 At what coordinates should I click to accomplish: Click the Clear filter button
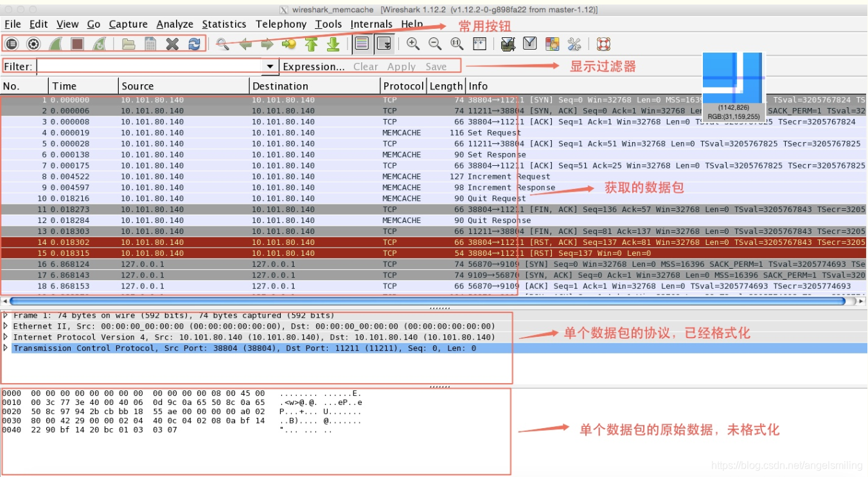366,66
